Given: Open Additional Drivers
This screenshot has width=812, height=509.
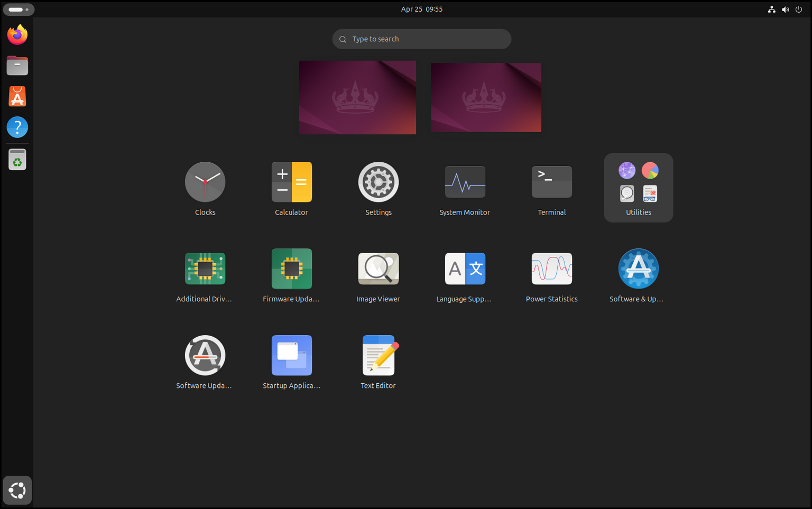Looking at the screenshot, I should point(205,269).
